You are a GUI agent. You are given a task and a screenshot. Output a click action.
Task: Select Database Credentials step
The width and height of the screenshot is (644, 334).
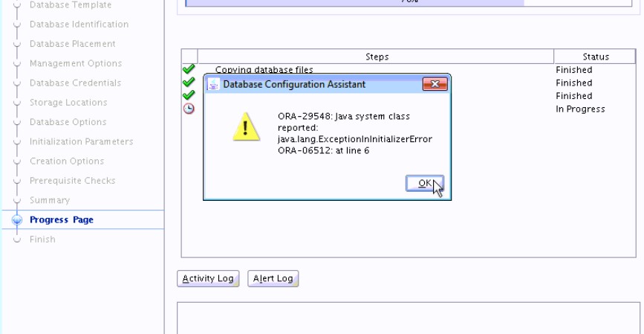click(75, 83)
